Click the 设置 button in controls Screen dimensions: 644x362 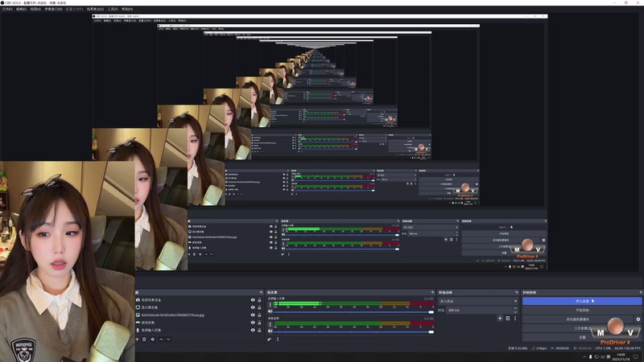coord(582,337)
